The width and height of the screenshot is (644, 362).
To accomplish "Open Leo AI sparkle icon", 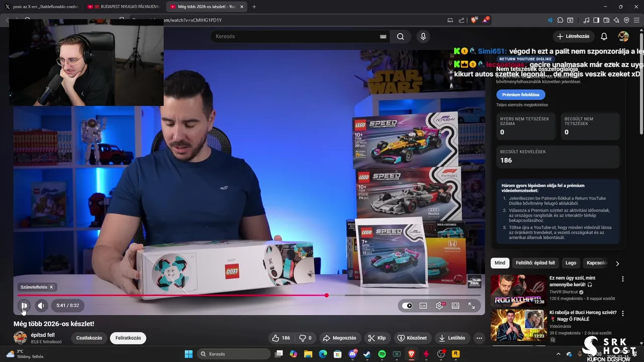I will click(x=616, y=20).
